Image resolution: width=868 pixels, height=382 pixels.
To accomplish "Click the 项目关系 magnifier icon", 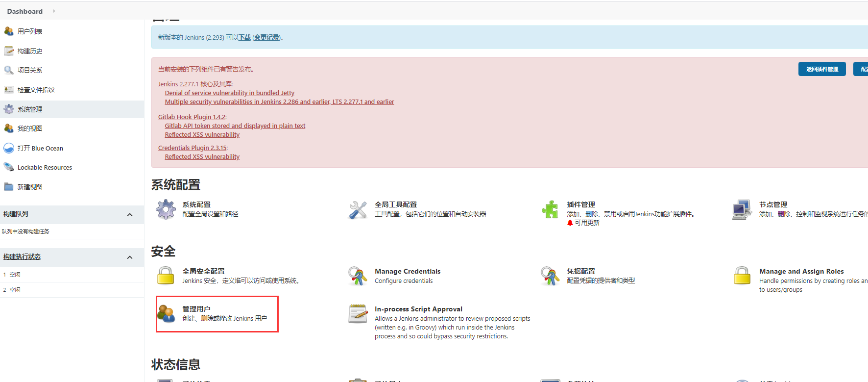I will [x=9, y=70].
